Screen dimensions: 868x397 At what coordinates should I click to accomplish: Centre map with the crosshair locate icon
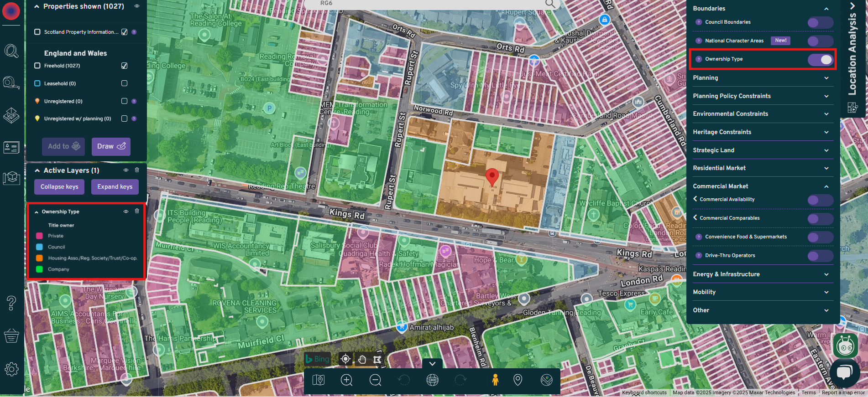(345, 359)
